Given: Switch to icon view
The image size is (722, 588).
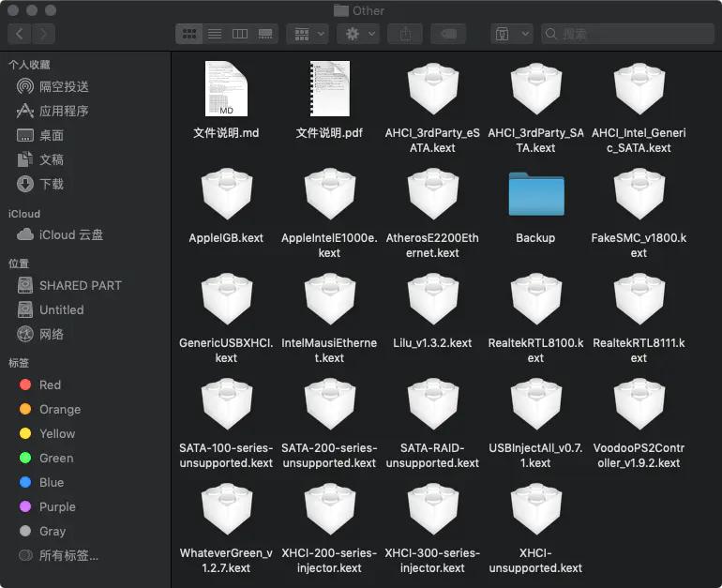Looking at the screenshot, I should click(189, 34).
